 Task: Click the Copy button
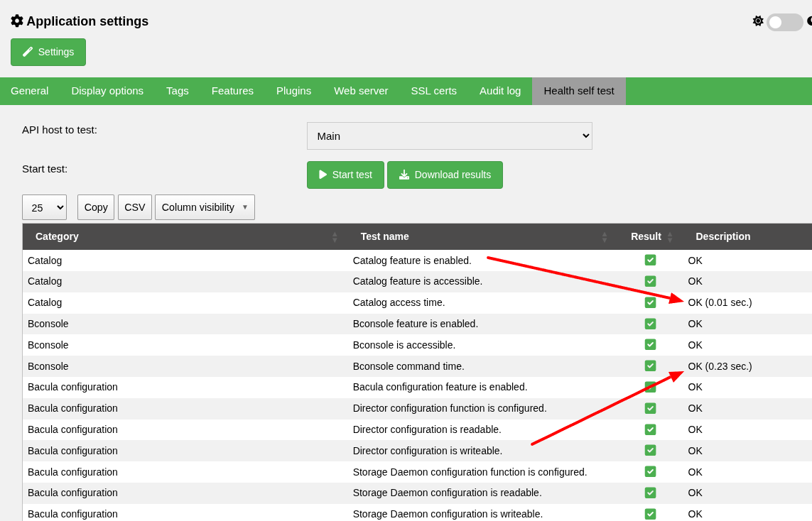click(x=96, y=207)
